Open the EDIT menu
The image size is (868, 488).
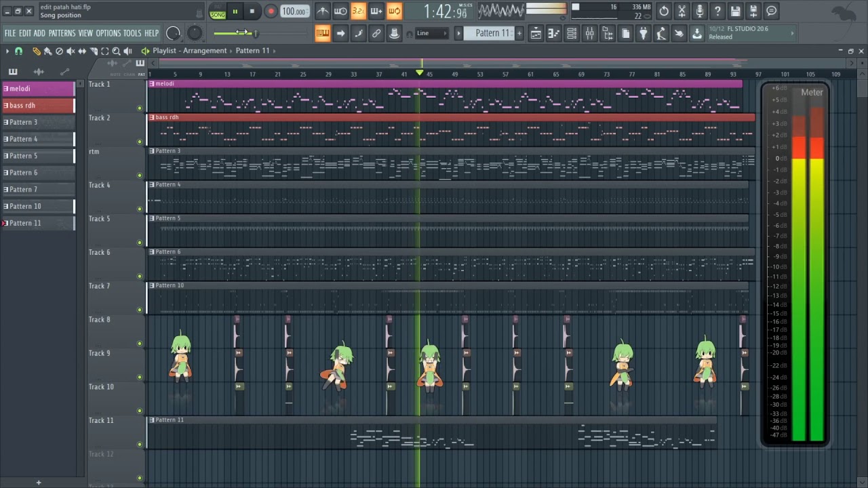point(25,33)
